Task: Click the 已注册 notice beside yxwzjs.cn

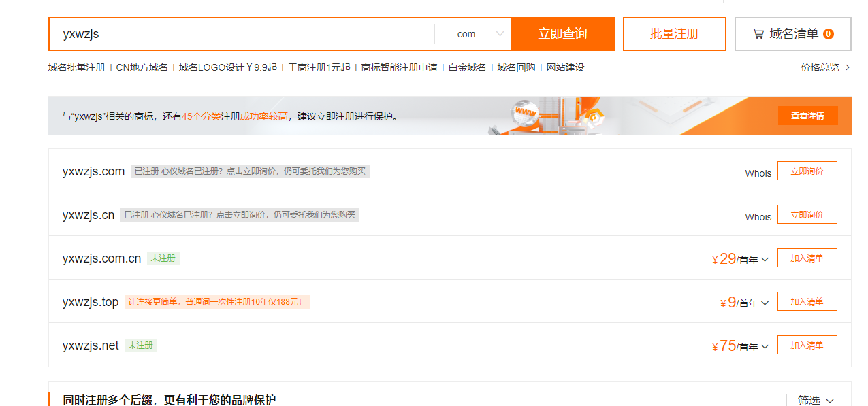Action: point(240,215)
